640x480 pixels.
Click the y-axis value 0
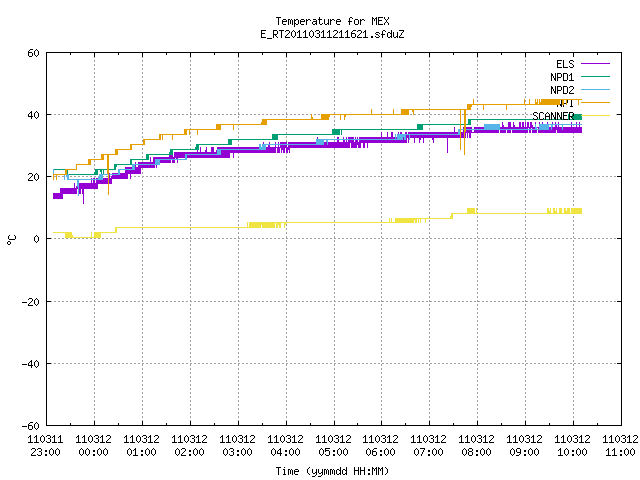(36, 240)
